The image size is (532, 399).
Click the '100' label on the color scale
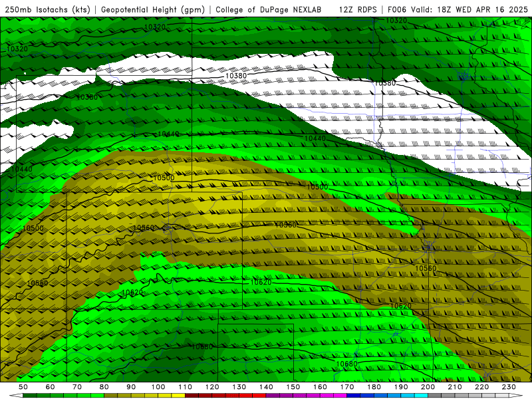coord(158,387)
